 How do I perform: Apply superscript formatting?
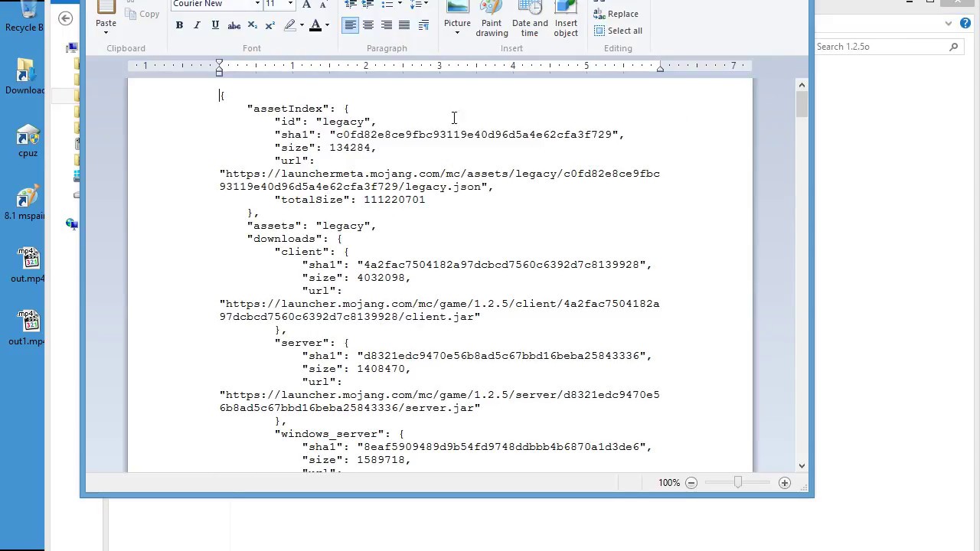(x=269, y=25)
